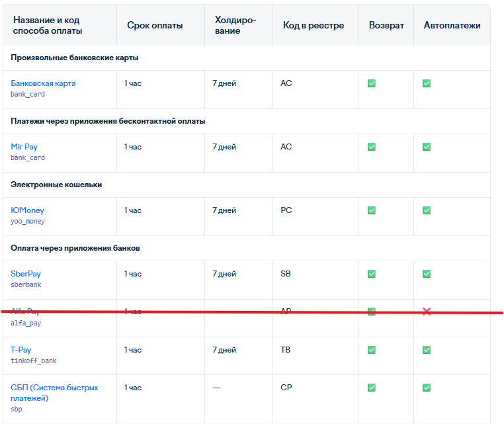Click the Возврат checkmark in ЮMoney row

coord(372,210)
